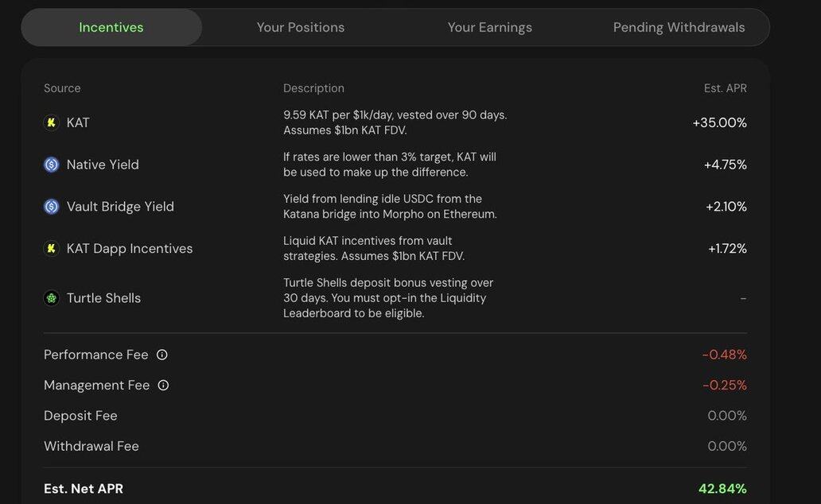Click the 42.84% Est. Net APR value
Image resolution: width=821 pixels, height=504 pixels.
[x=722, y=488]
